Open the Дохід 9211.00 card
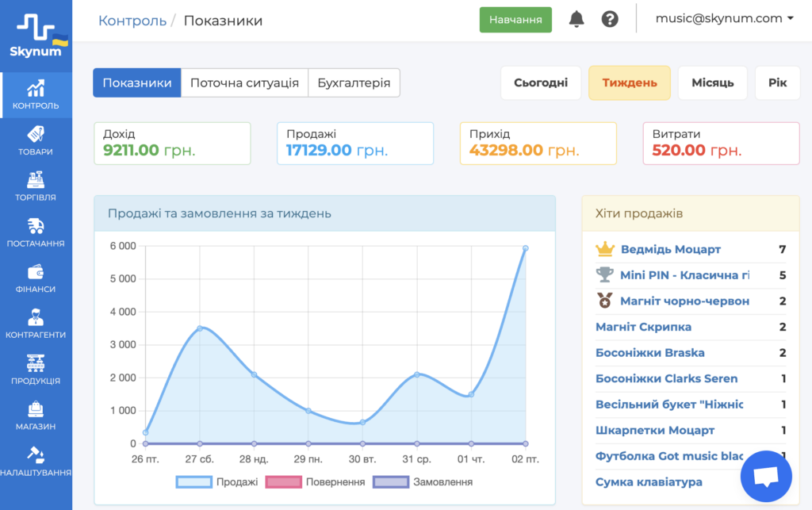 coord(172,144)
